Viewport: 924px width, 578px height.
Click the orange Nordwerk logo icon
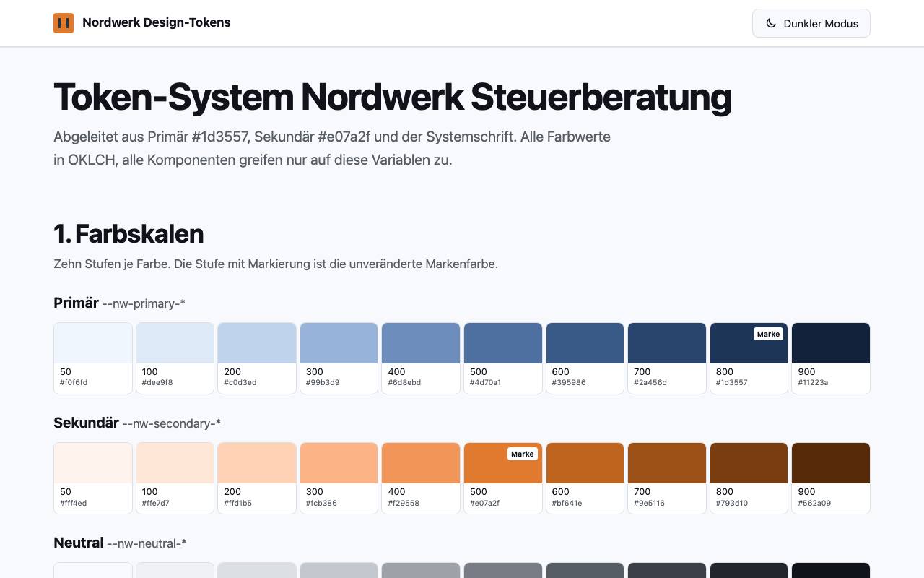tap(64, 23)
